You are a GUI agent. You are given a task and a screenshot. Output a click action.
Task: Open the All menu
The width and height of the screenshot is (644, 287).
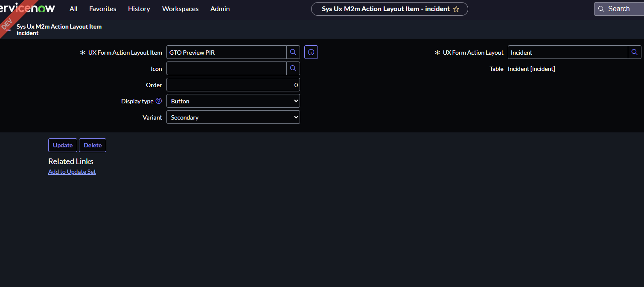(x=73, y=9)
